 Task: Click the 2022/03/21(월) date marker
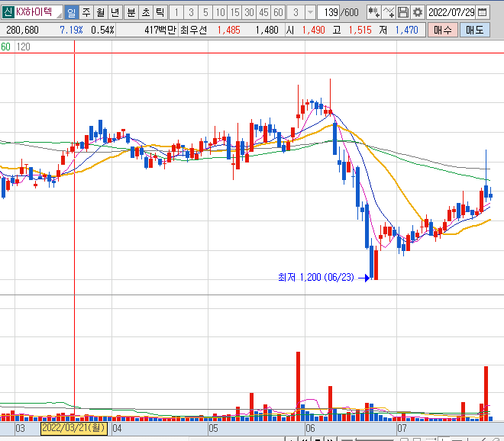click(74, 428)
